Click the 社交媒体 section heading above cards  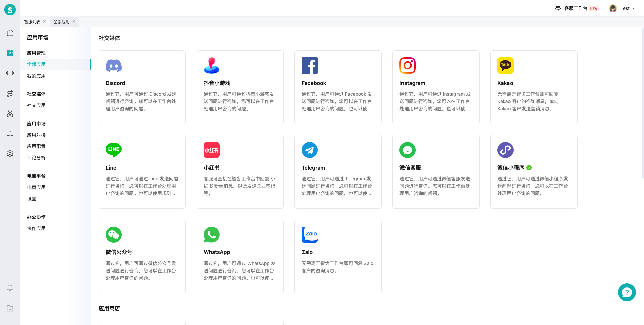[109, 38]
